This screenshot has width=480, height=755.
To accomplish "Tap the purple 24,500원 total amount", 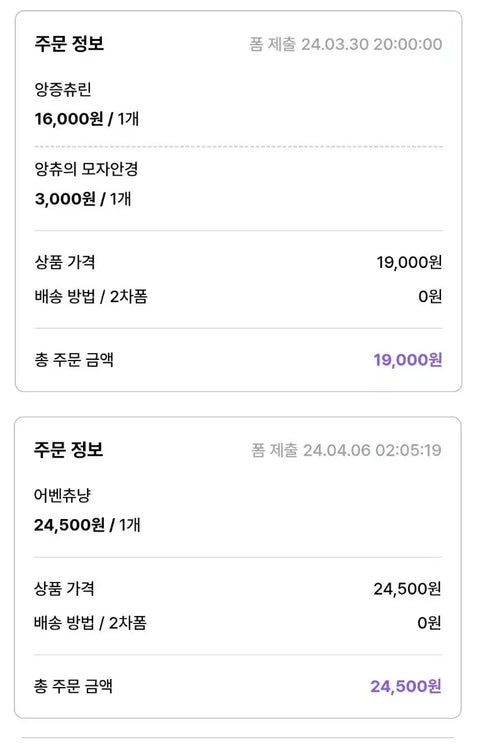I will (x=406, y=686).
